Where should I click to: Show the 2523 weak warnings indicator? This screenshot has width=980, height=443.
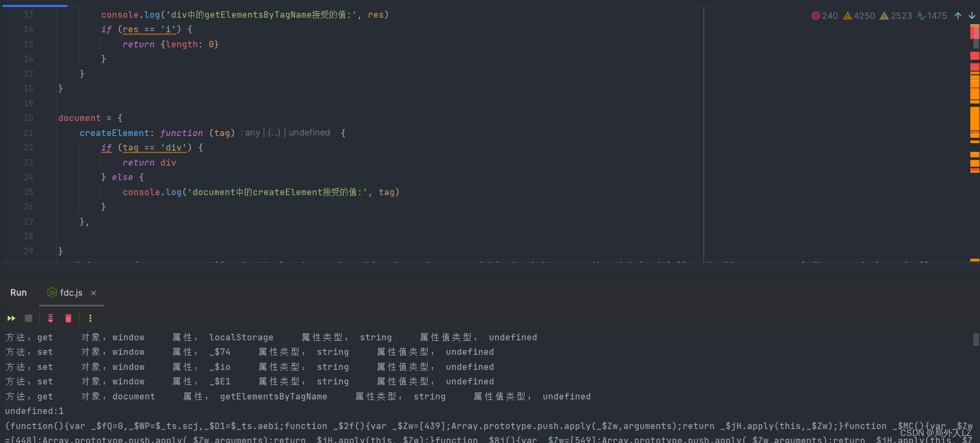tap(896, 16)
